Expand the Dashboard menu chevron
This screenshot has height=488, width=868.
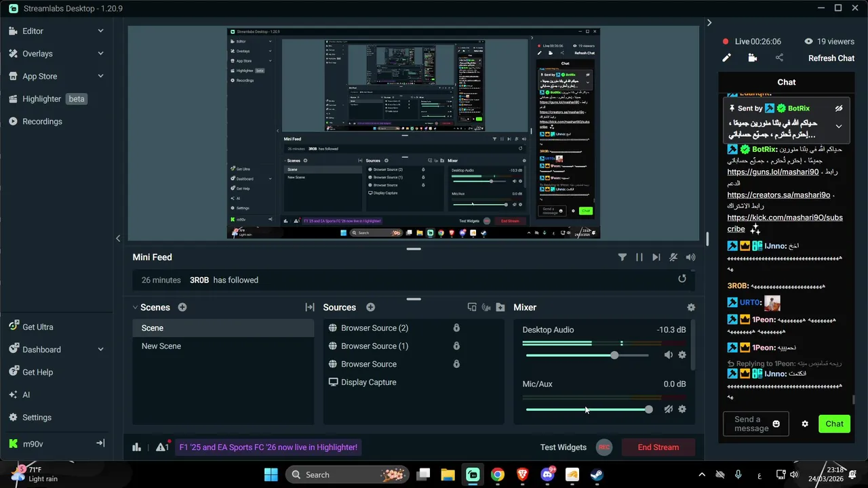(x=100, y=350)
